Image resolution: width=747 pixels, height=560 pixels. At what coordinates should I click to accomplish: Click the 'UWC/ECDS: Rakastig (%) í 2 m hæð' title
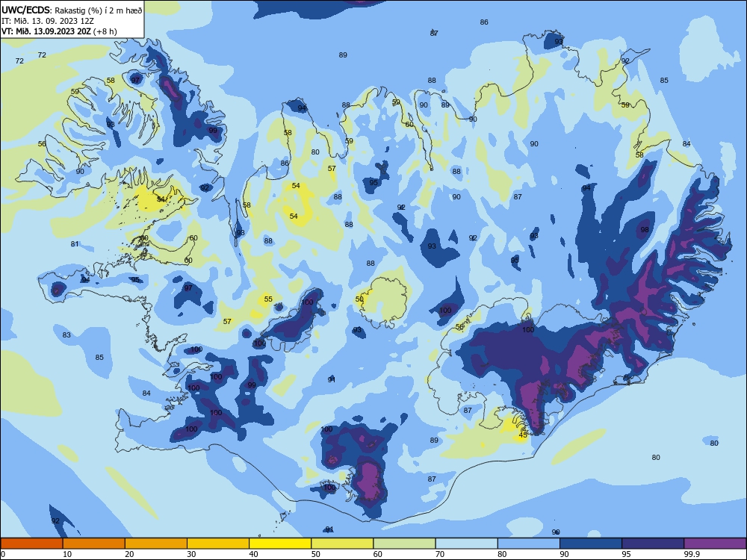pos(72,10)
